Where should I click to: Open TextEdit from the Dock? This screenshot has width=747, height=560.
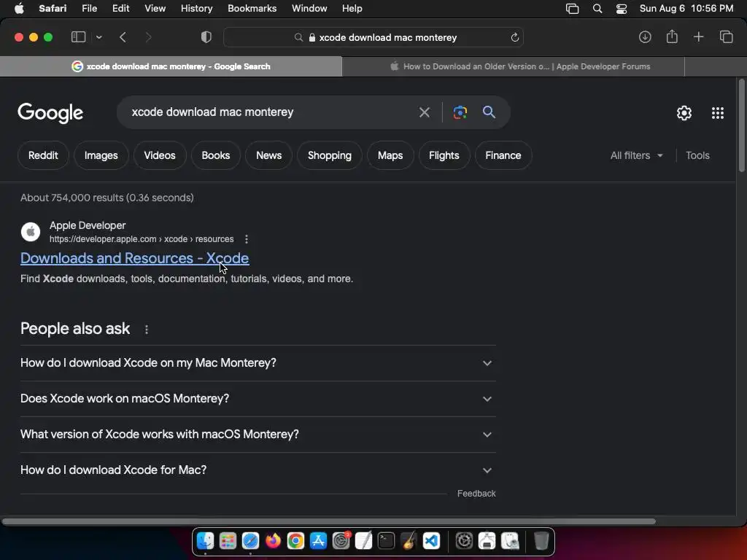point(363,541)
